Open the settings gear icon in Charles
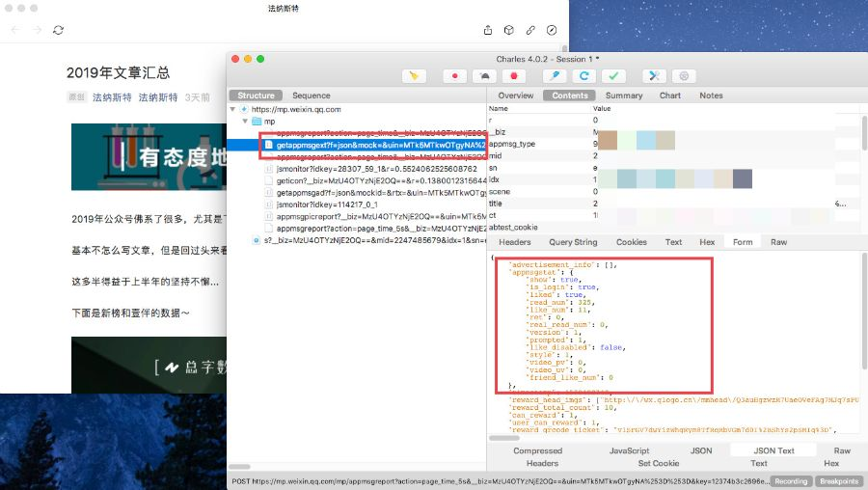Viewport: 868px width, 490px height. point(684,76)
